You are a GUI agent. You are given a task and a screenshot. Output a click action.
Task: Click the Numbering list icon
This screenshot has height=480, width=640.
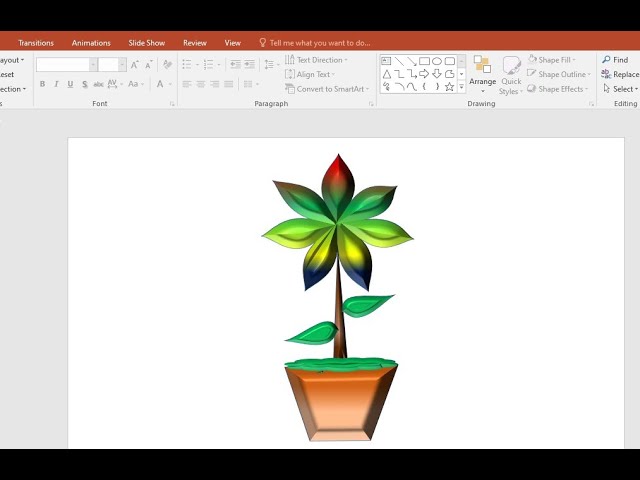(x=208, y=64)
